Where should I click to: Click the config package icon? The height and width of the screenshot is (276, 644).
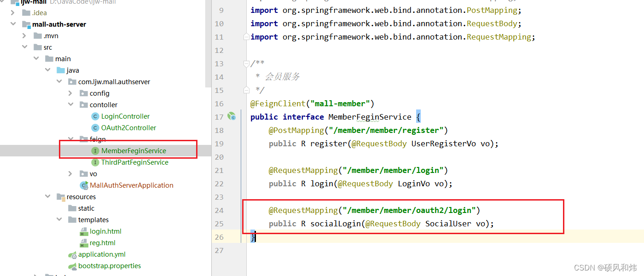[84, 93]
